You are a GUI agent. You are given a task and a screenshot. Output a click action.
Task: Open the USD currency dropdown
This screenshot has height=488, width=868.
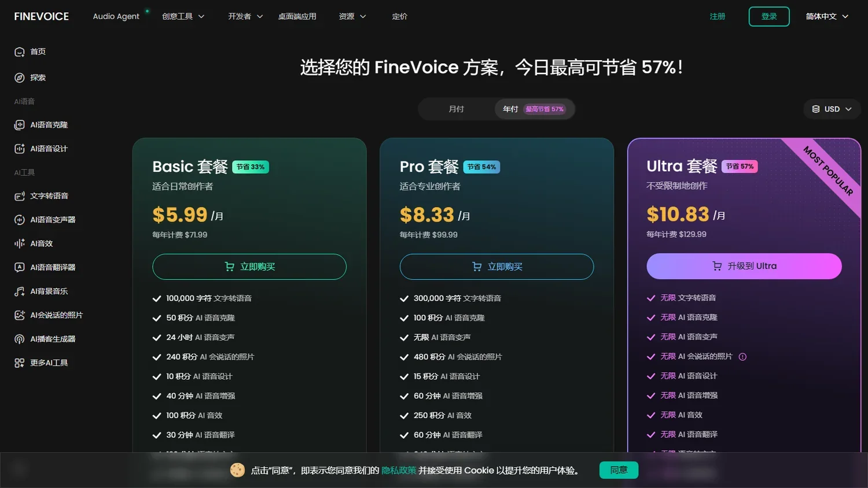click(x=832, y=109)
